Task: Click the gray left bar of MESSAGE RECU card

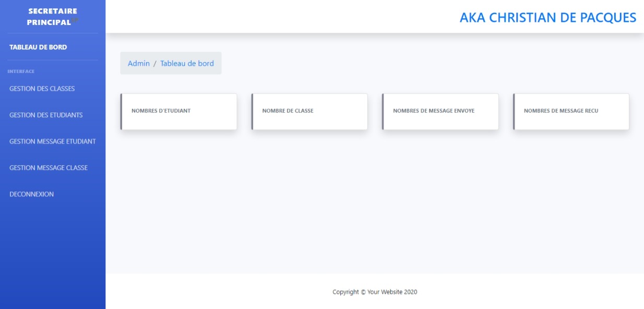Action: [x=514, y=112]
